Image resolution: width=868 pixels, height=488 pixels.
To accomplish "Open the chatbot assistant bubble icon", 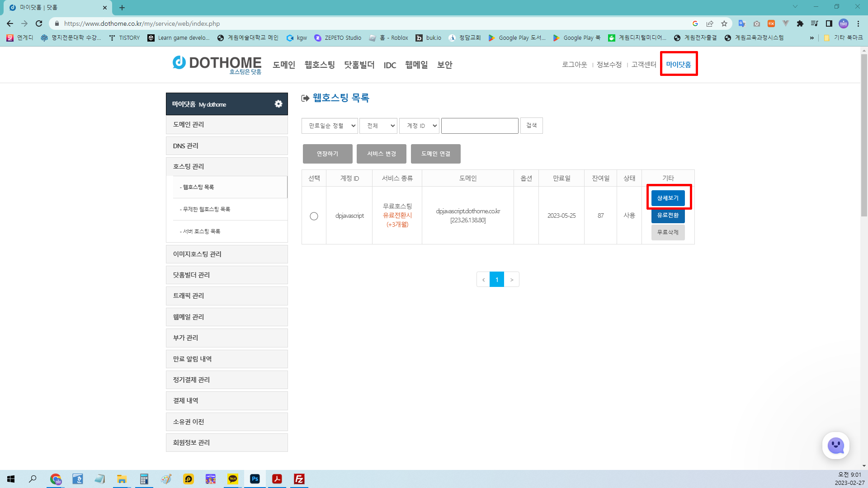I will coord(835,446).
